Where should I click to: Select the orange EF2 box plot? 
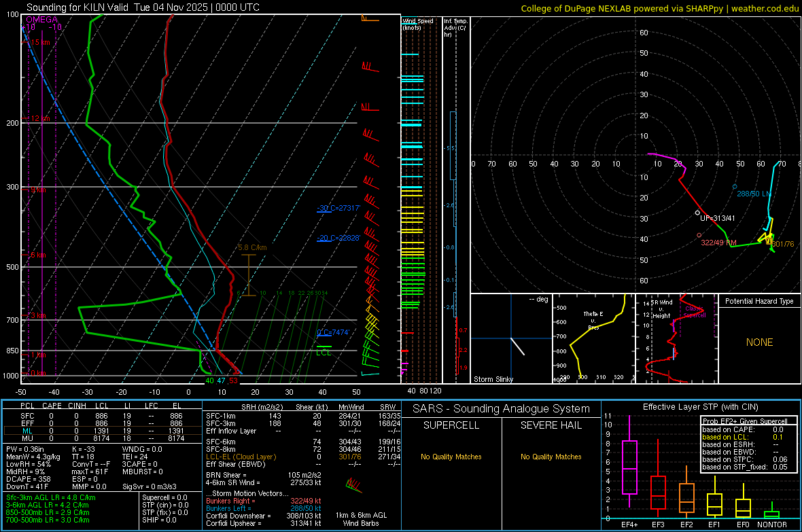(x=686, y=491)
